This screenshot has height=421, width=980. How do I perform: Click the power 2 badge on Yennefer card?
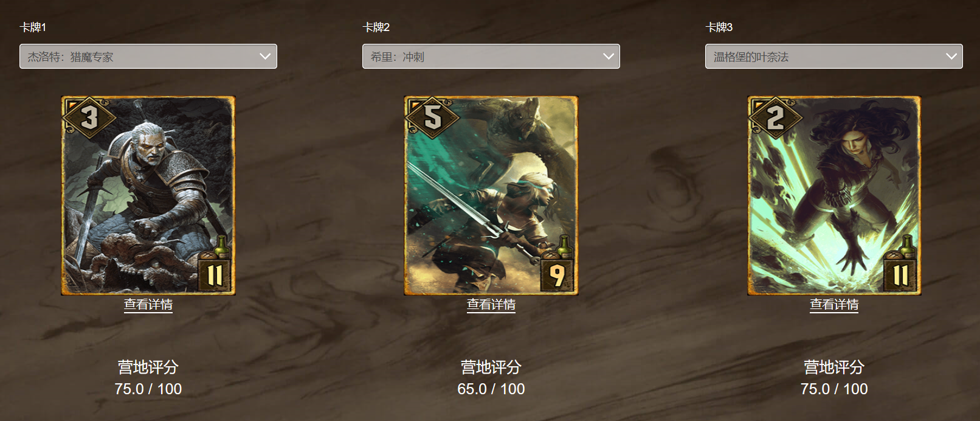point(775,117)
